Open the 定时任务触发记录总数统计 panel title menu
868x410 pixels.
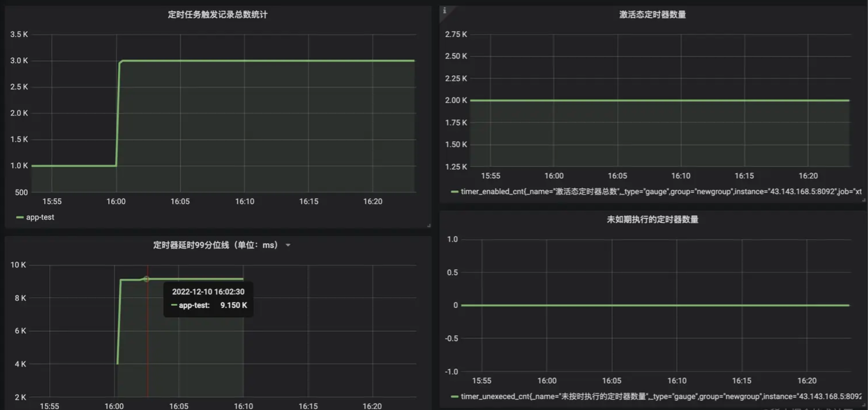(x=217, y=15)
